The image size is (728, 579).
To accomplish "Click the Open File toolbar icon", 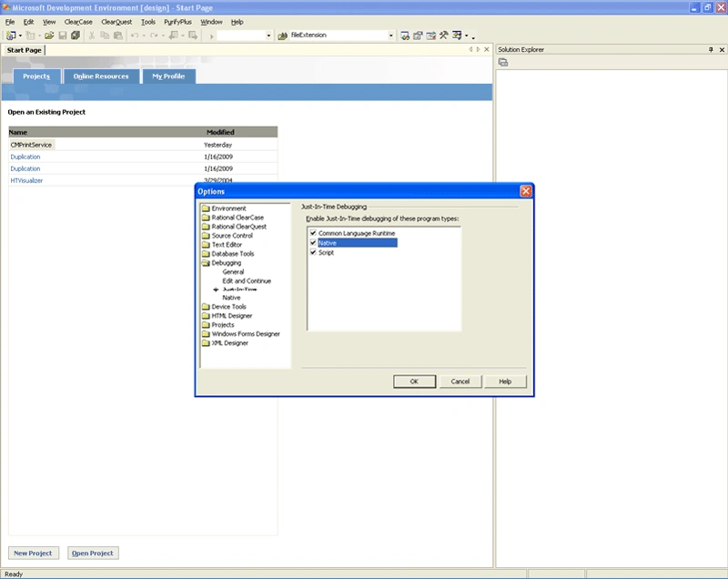I will click(x=49, y=36).
